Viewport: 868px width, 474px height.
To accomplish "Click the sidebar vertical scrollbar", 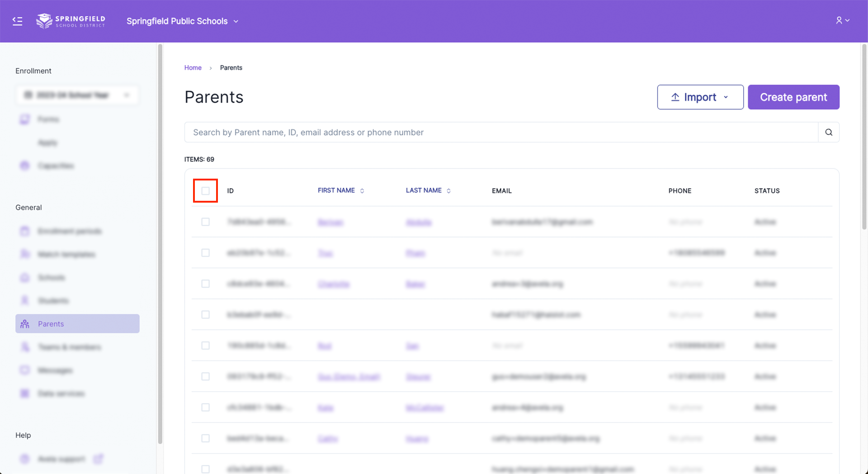I will pos(160,244).
